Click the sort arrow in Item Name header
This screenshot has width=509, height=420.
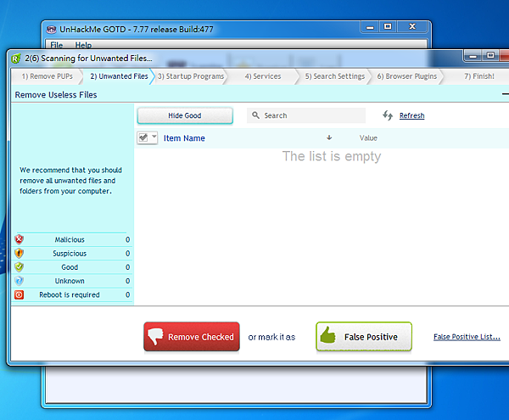click(x=329, y=137)
